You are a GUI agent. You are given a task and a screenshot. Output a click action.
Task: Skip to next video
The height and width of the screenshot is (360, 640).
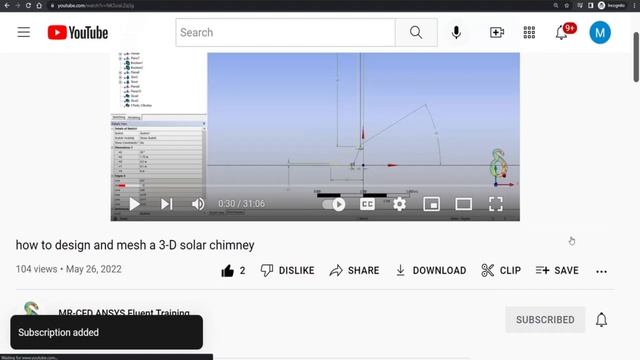coord(166,204)
